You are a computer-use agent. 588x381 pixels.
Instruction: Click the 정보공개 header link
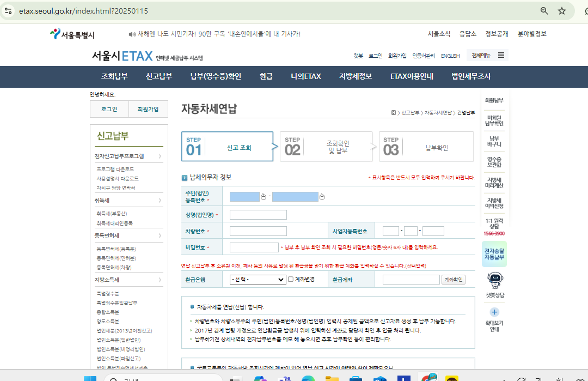click(497, 34)
